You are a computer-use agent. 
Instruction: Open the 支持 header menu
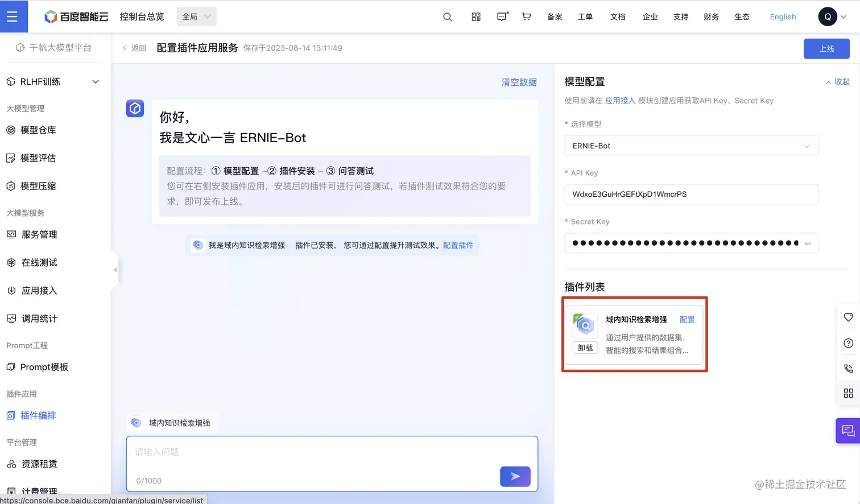[x=681, y=16]
